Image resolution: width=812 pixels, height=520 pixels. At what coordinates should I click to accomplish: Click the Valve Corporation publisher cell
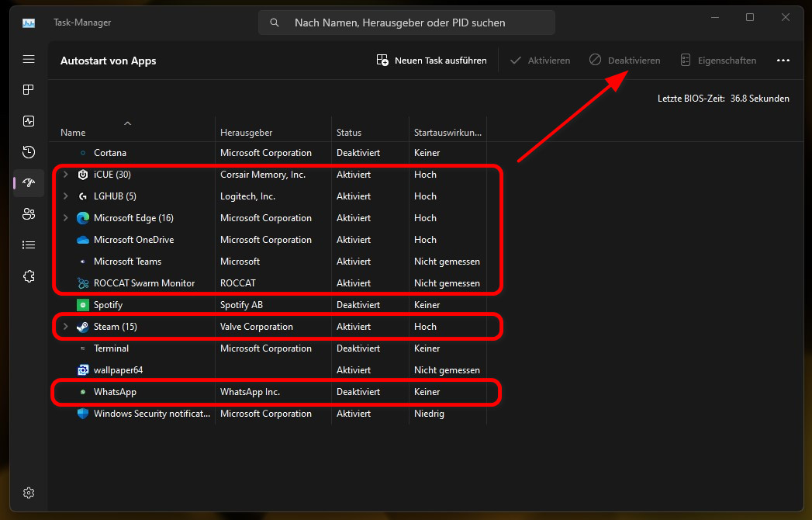(x=257, y=327)
